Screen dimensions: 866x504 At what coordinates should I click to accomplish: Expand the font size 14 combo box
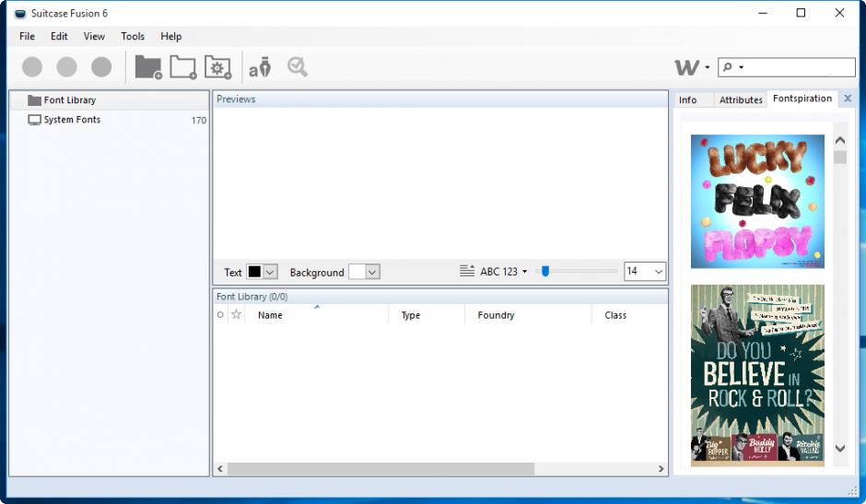[x=658, y=272]
